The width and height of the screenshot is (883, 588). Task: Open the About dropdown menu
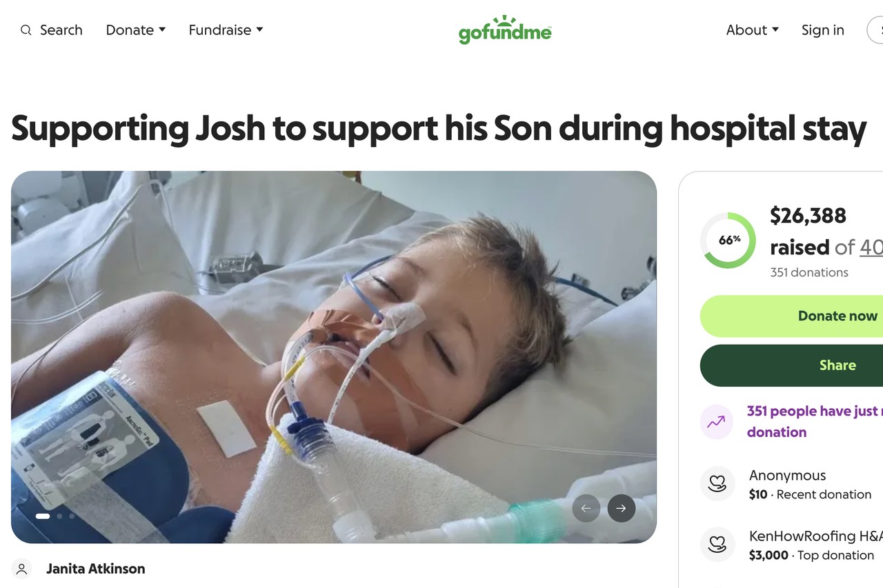752,30
